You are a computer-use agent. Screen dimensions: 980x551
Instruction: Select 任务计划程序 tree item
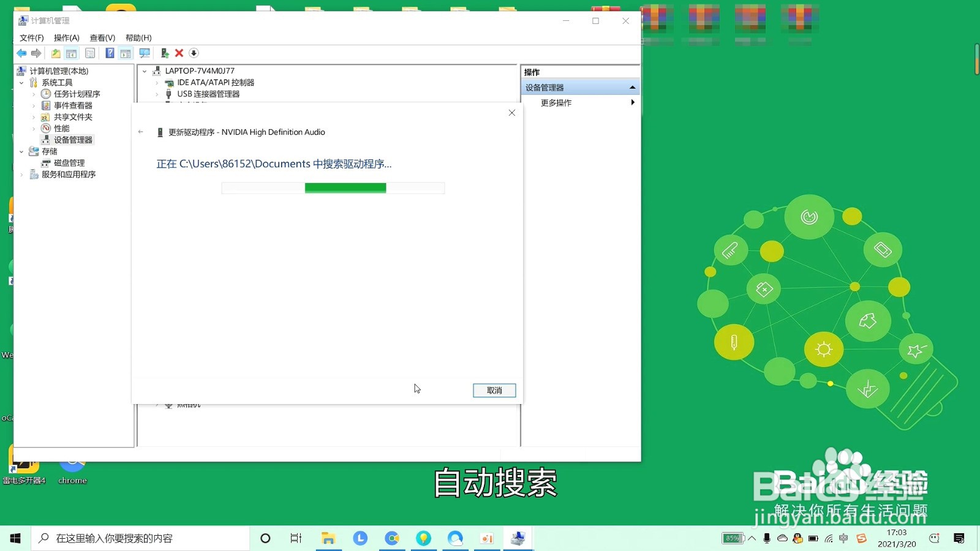[x=77, y=94]
